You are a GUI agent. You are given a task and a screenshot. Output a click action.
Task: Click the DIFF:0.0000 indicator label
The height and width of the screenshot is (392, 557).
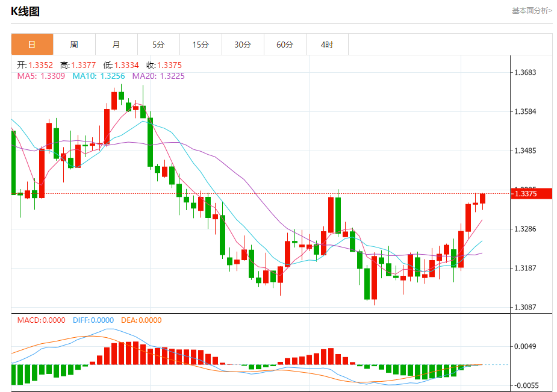93,320
